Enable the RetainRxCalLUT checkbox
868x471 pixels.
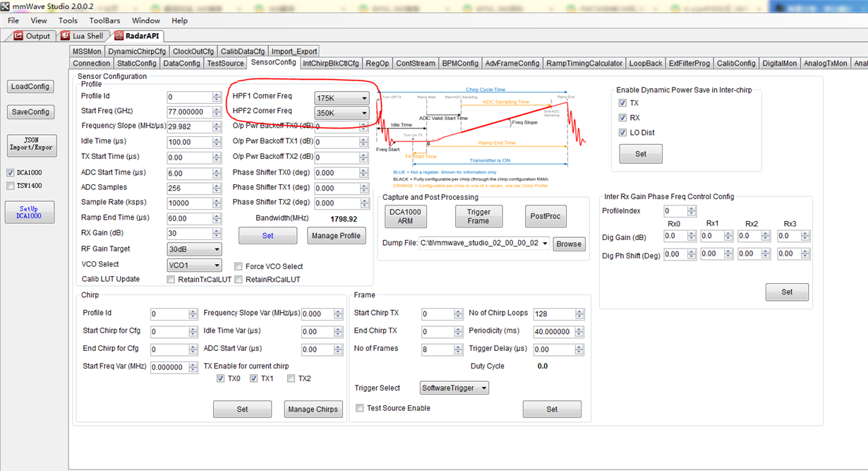coord(239,280)
